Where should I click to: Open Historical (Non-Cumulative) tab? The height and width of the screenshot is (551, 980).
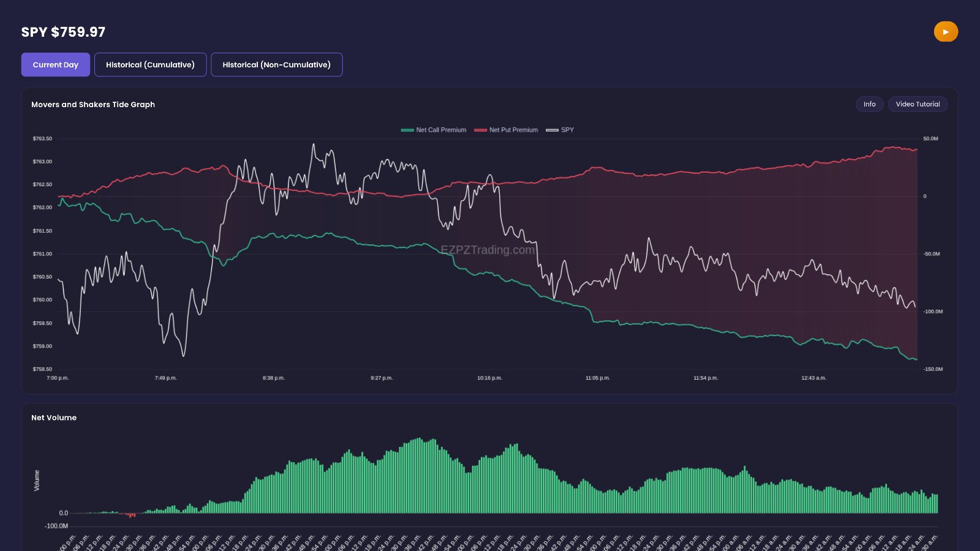pos(276,65)
